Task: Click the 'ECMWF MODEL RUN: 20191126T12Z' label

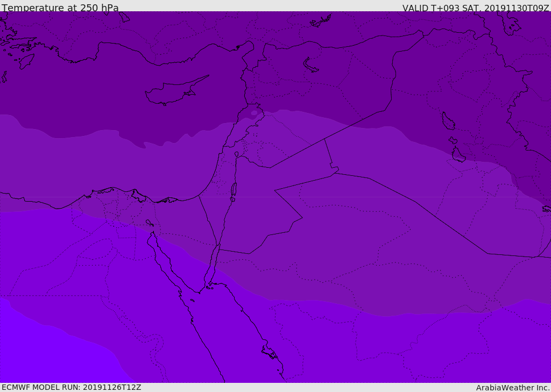Action: click(x=72, y=387)
